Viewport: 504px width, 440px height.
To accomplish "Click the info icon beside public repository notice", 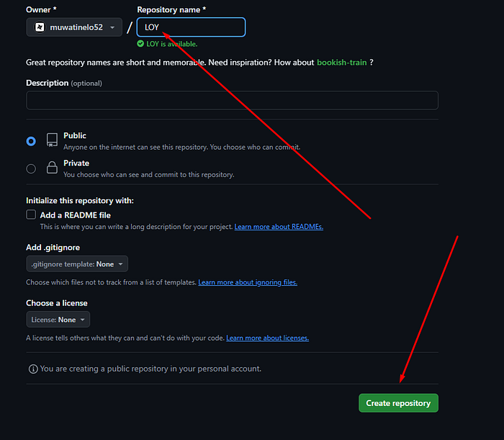I will point(33,369).
